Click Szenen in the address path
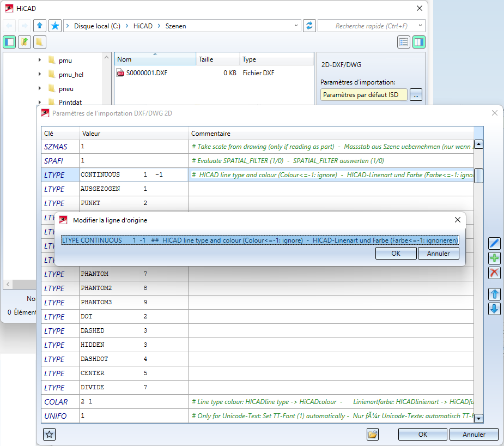 click(175, 26)
